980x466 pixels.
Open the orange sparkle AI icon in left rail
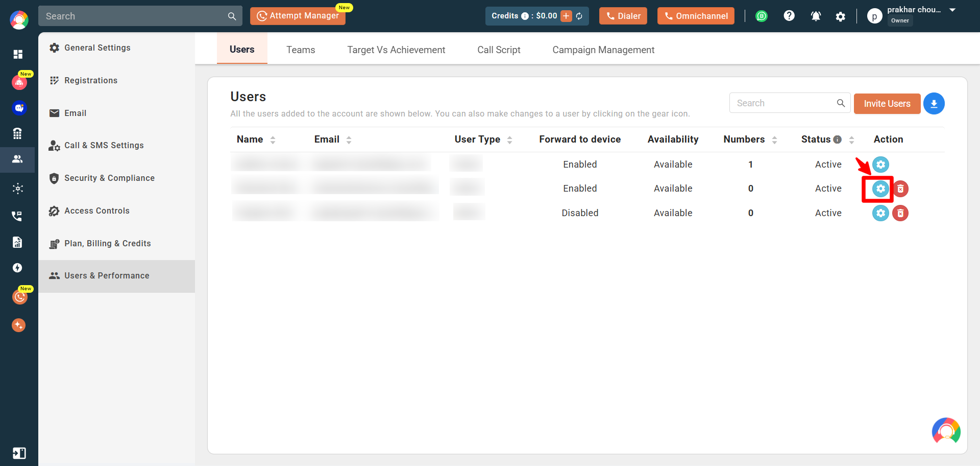point(19,325)
